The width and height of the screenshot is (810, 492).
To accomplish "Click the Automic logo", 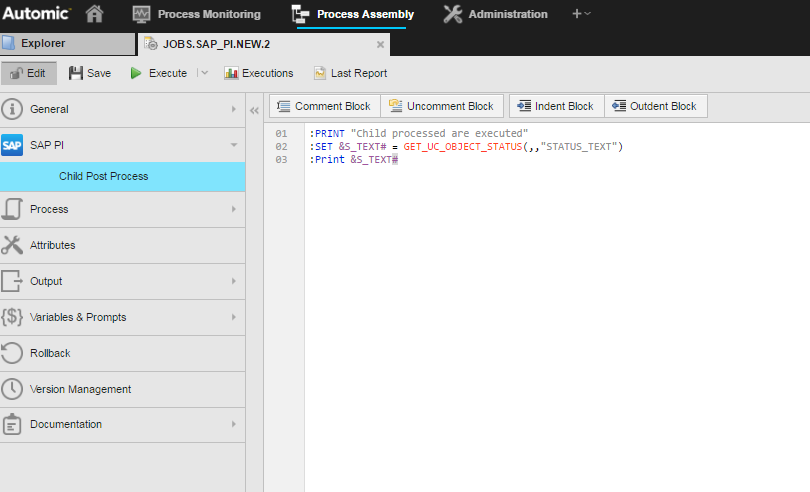I will click(36, 13).
